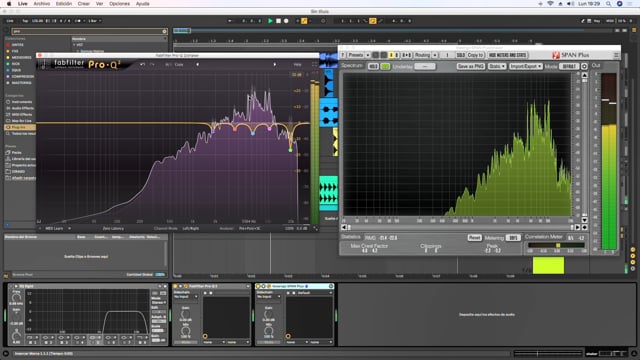The height and width of the screenshot is (360, 640).
Task: Open the '1 Bar' quantization dropdown
Action: point(95,21)
